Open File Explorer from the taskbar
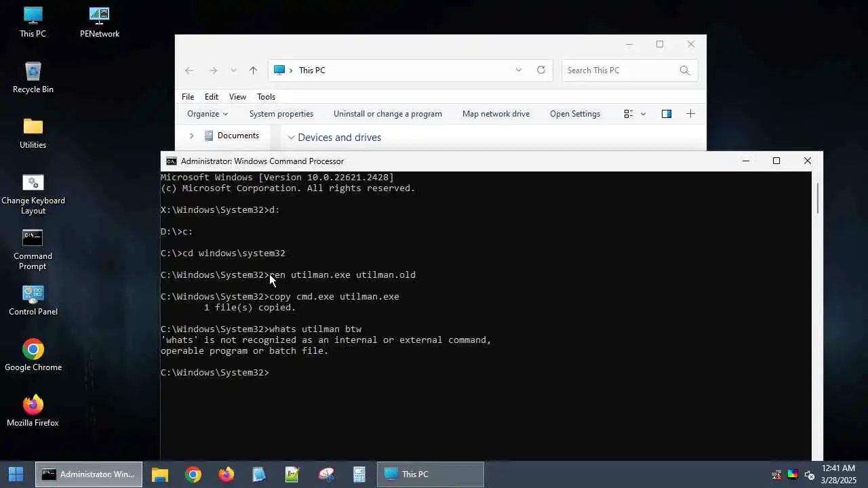Screen dimensions: 868x488 point(160,474)
